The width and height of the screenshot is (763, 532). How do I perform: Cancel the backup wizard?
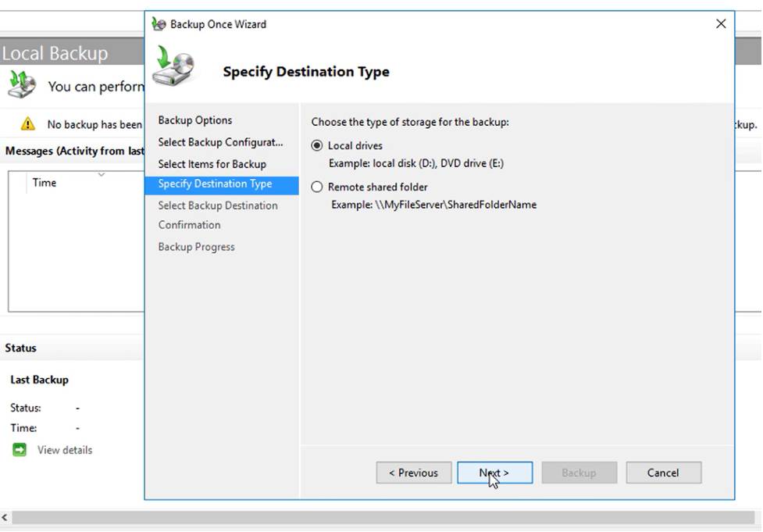(662, 473)
